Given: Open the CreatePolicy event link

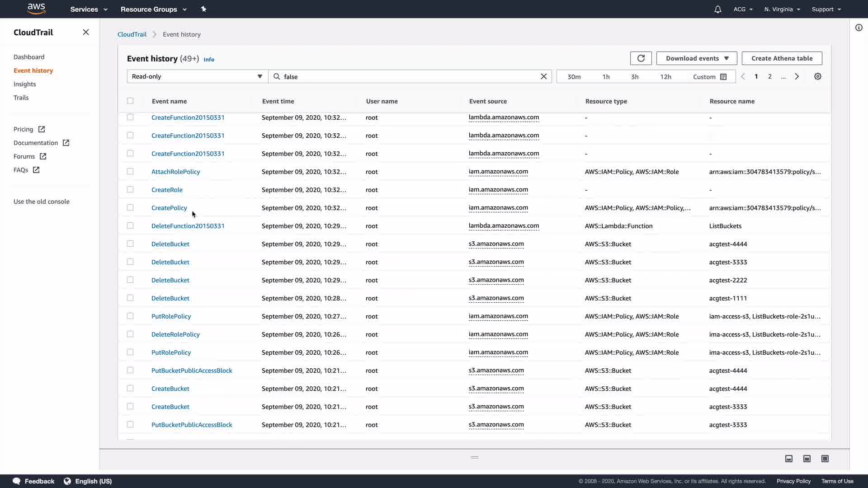Looking at the screenshot, I should (x=169, y=208).
